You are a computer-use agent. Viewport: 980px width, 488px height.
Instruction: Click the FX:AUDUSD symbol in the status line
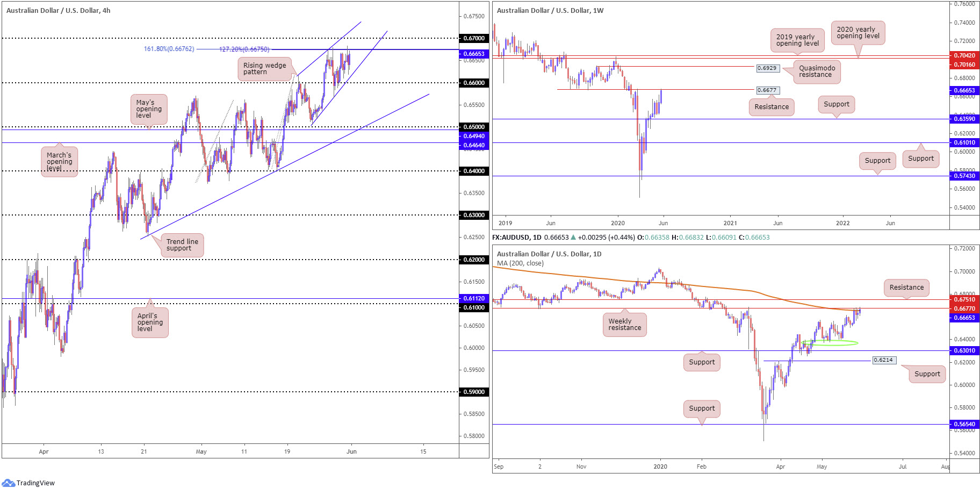coord(510,237)
